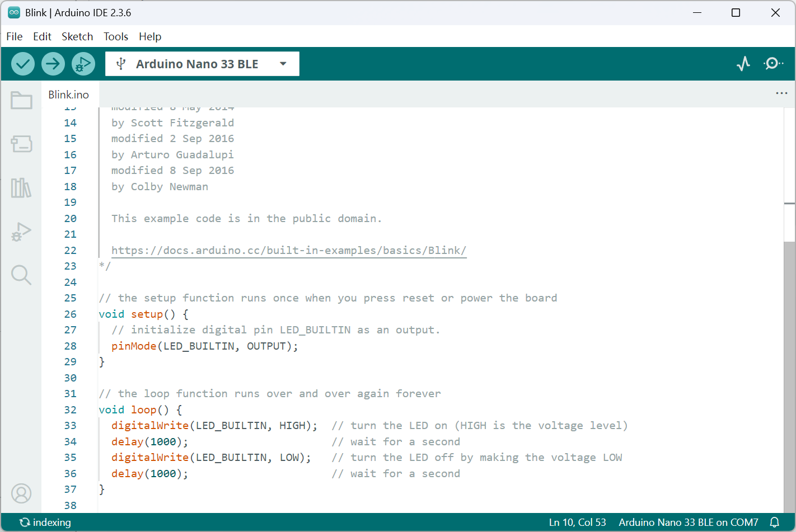Open the Edit menu

click(42, 36)
